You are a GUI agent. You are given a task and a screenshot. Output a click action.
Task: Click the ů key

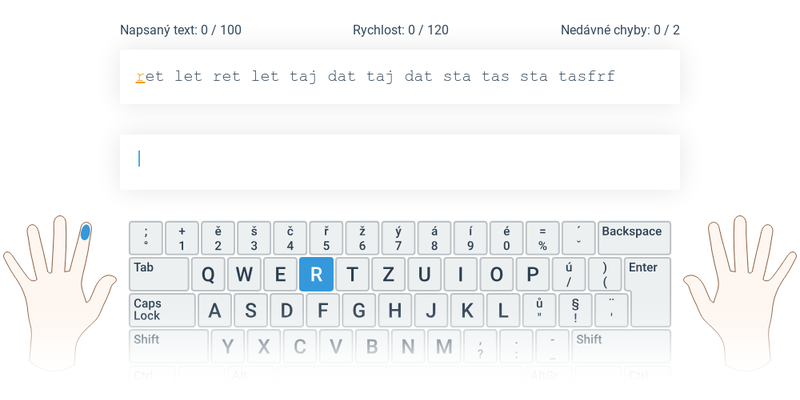pyautogui.click(x=539, y=310)
